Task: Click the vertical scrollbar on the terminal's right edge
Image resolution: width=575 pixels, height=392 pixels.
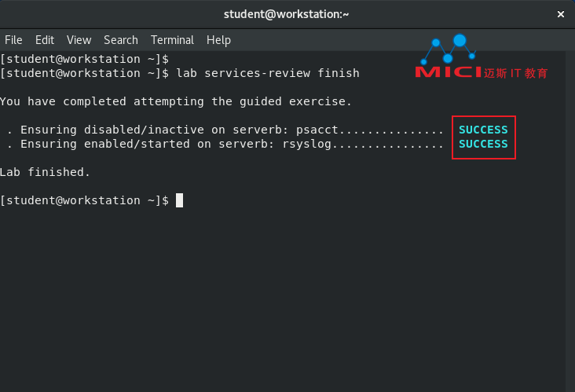Action: tap(570, 222)
